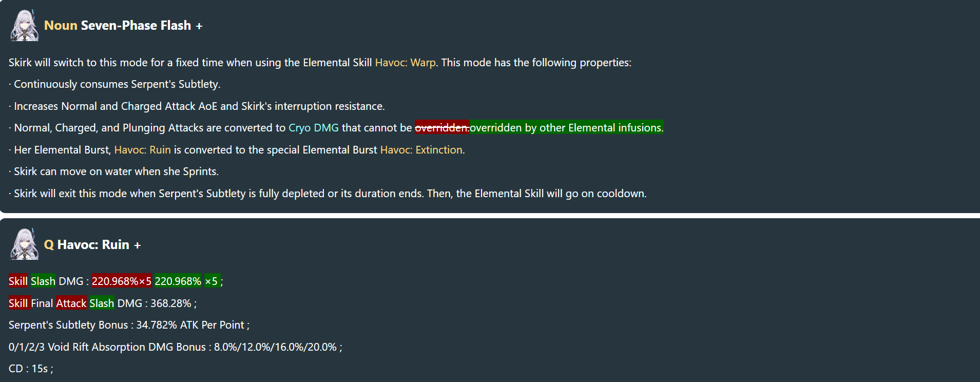Click the red 'Attack' highlighted word
Screen dimensions: 980x382
pos(71,303)
